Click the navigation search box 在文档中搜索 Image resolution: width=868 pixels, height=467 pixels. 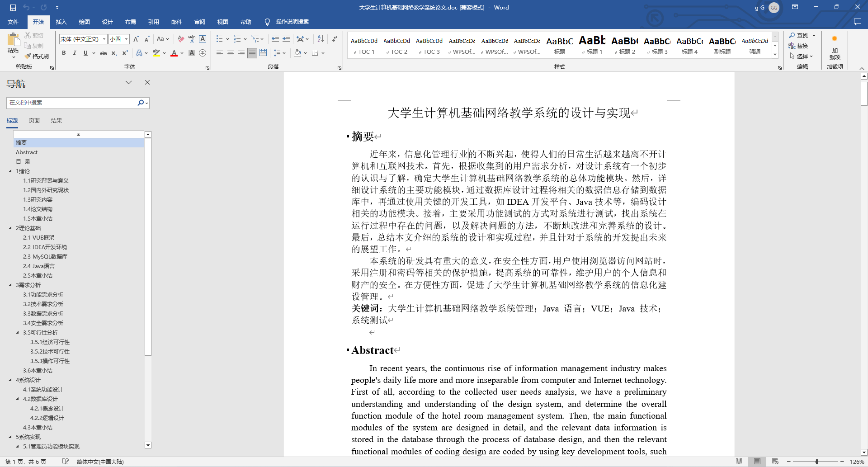(71, 103)
